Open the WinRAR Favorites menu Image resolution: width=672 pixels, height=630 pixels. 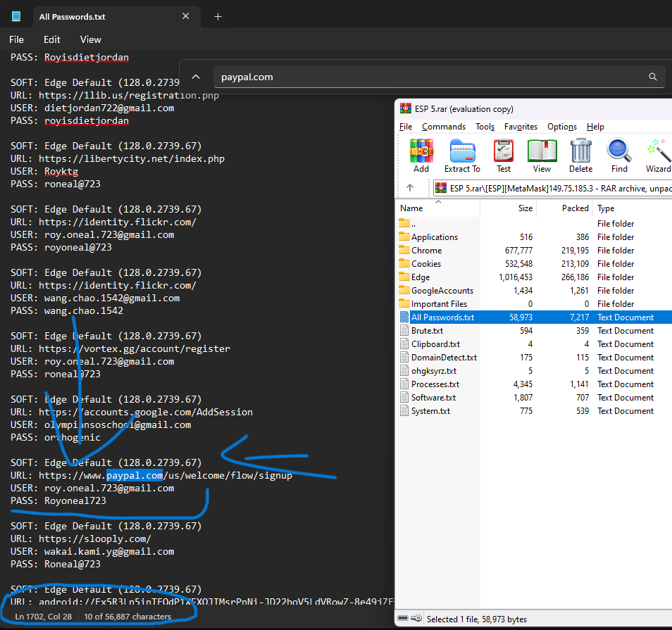tap(521, 126)
